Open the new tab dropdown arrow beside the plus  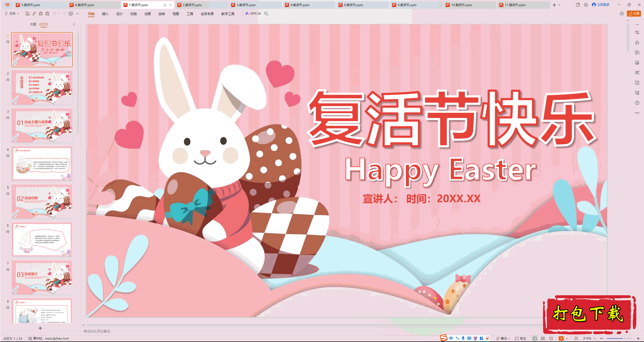(x=559, y=5)
